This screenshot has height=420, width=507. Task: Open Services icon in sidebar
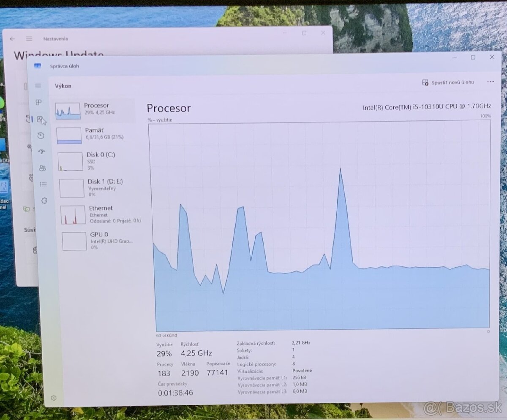point(44,201)
